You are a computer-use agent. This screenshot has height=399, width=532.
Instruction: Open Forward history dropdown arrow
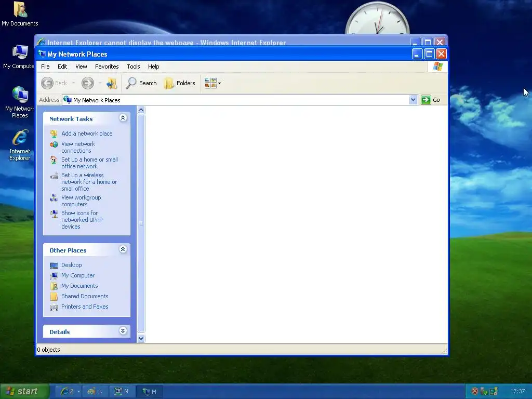point(100,83)
